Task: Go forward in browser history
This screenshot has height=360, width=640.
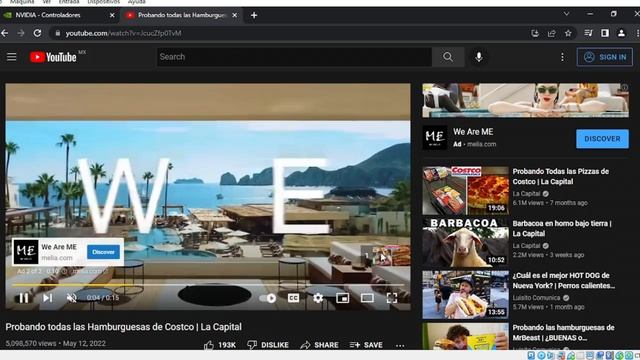Action: coord(21,33)
